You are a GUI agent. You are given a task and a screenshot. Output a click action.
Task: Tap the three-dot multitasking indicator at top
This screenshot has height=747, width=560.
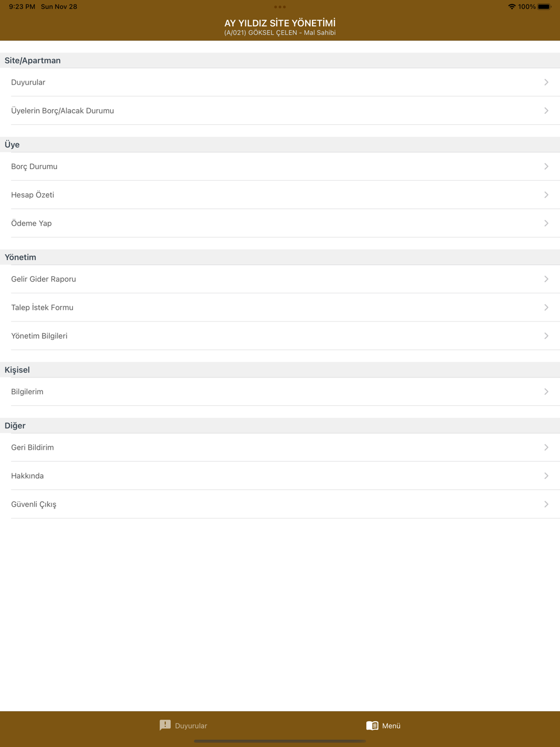(x=280, y=7)
